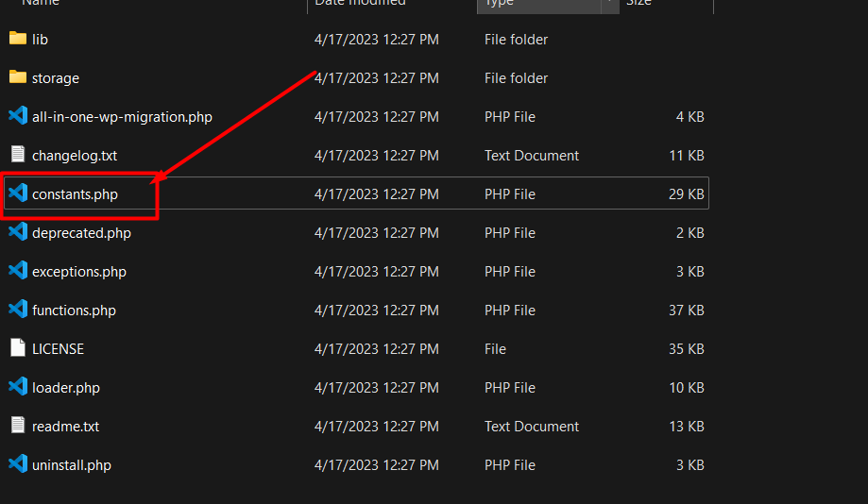This screenshot has height=504, width=868.
Task: Click the VS Code icon beside loader.php
Action: [17, 387]
